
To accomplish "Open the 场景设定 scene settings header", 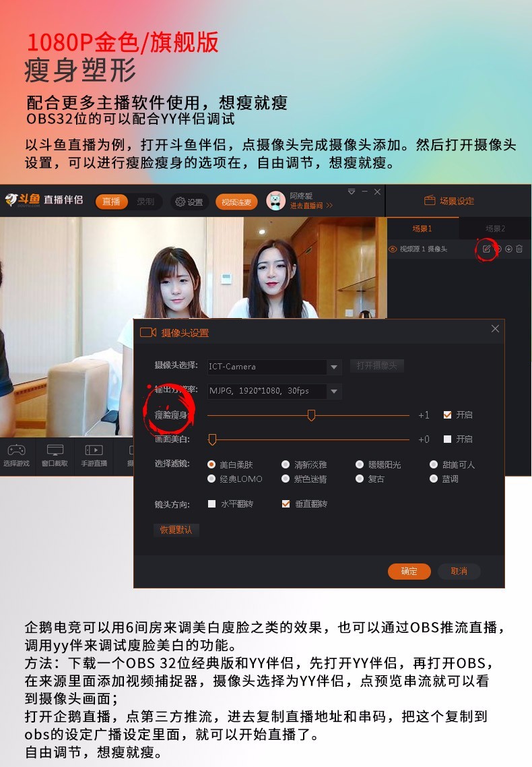I will (449, 201).
